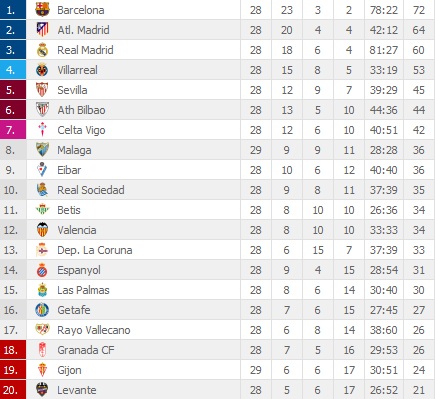Screen dimensions: 435x399
Task: Click the Valencia bat crest icon
Action: pos(42,230)
